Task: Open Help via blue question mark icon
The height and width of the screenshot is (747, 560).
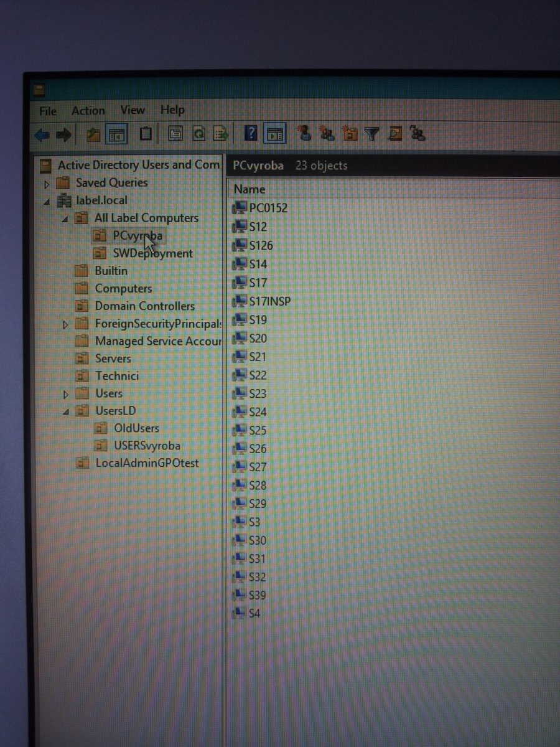Action: [250, 133]
